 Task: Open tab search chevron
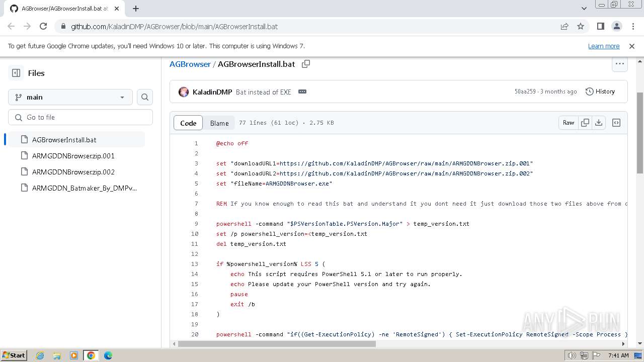pos(584,9)
